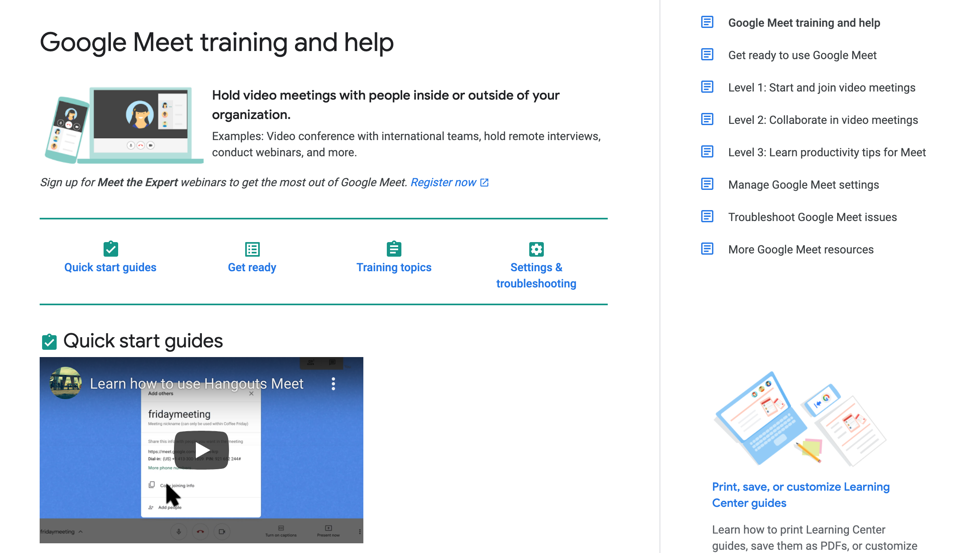Click document icon beside More Google Meet resources
980x553 pixels.
click(707, 249)
